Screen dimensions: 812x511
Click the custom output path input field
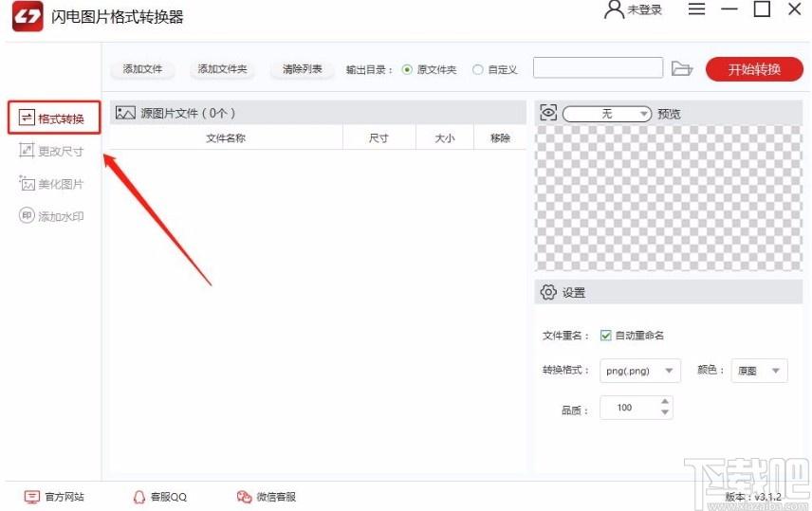599,68
